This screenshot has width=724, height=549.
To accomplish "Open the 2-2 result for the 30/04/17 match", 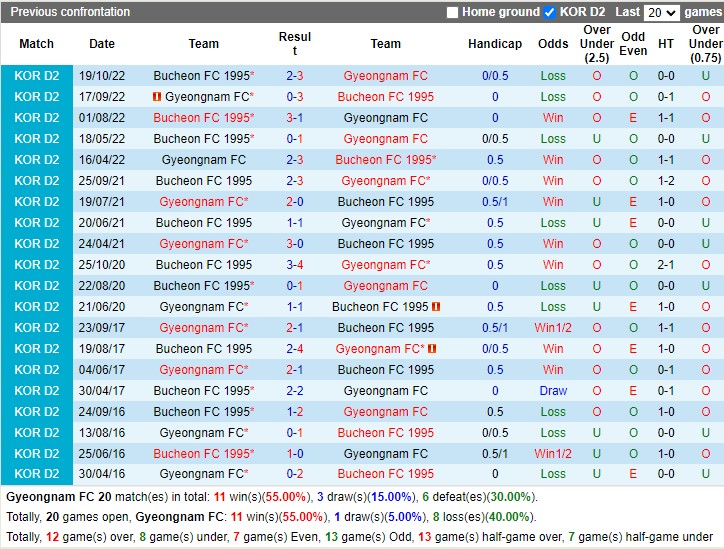I will pos(295,391).
